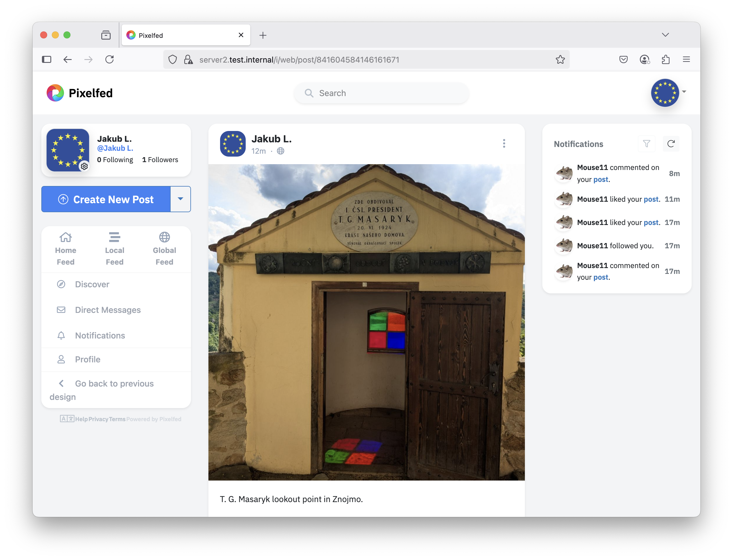Click the language translate icon in footer
Viewport: 733px width, 560px height.
[x=67, y=419]
